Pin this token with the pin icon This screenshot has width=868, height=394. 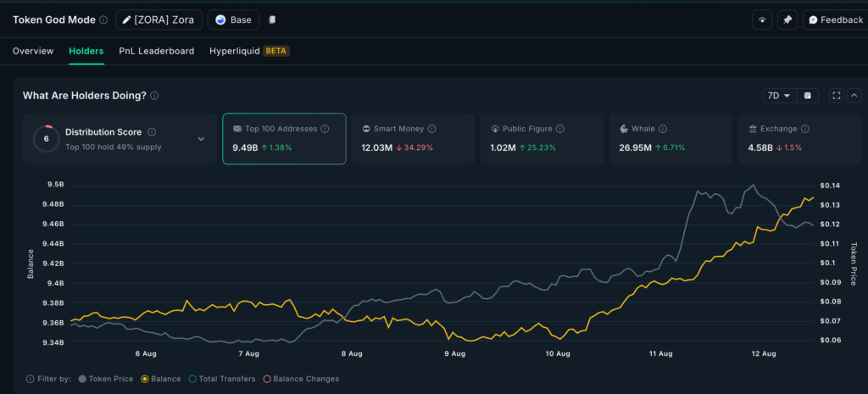(787, 19)
